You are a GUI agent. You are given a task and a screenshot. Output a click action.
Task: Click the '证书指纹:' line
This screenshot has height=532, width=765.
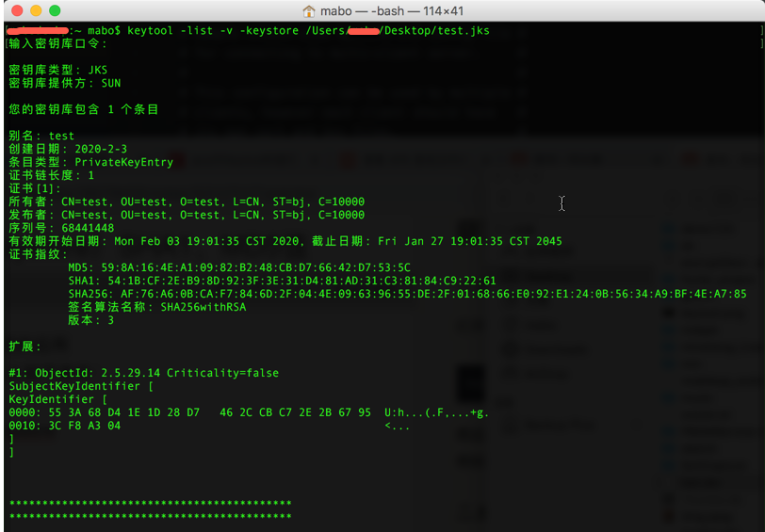[38, 254]
